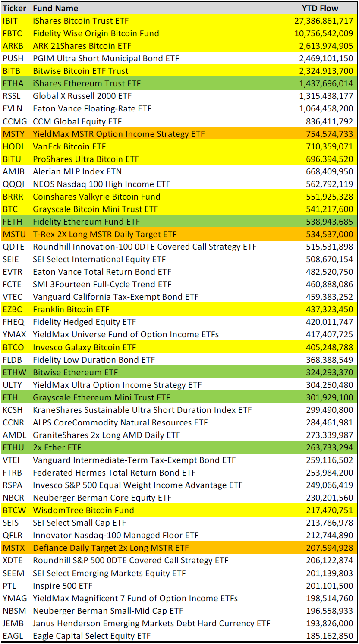The image size is (359, 644).
Task: Click SEI Select Small Cap ETF
Action: [79, 523]
